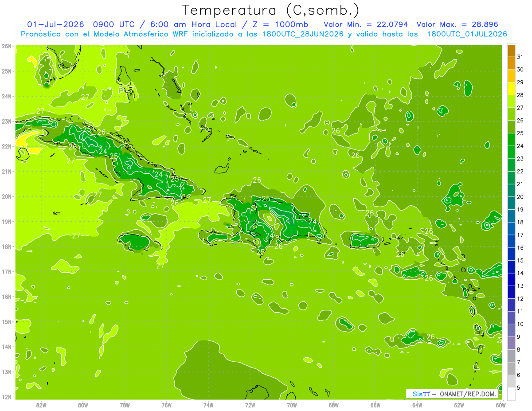Click the longitude axis label '74W'
This screenshot has height=411, width=532.
[x=208, y=405]
